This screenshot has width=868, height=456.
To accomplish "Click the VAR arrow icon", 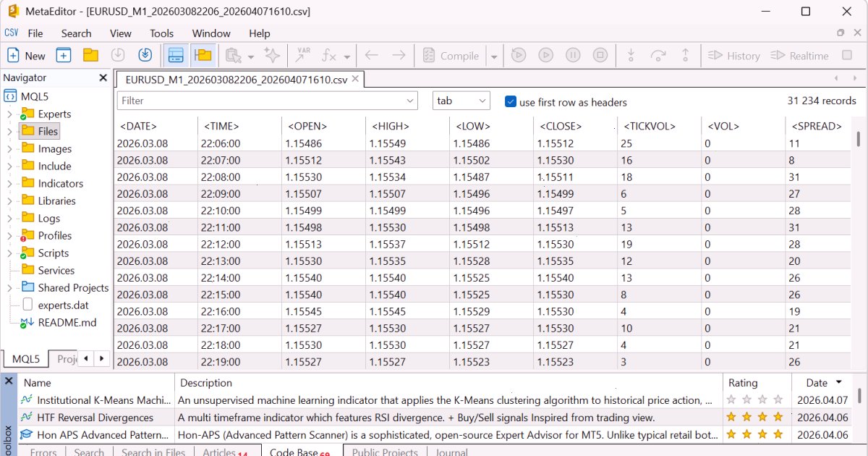I will tap(302, 56).
